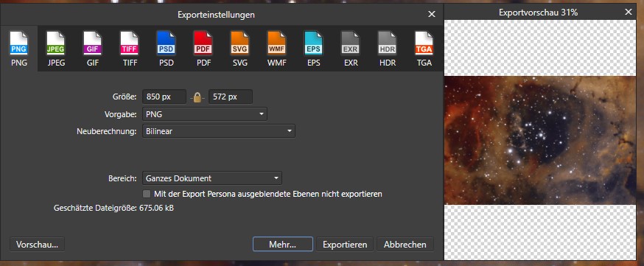Choose the JPEG export format
The width and height of the screenshot is (644, 266).
click(x=56, y=49)
